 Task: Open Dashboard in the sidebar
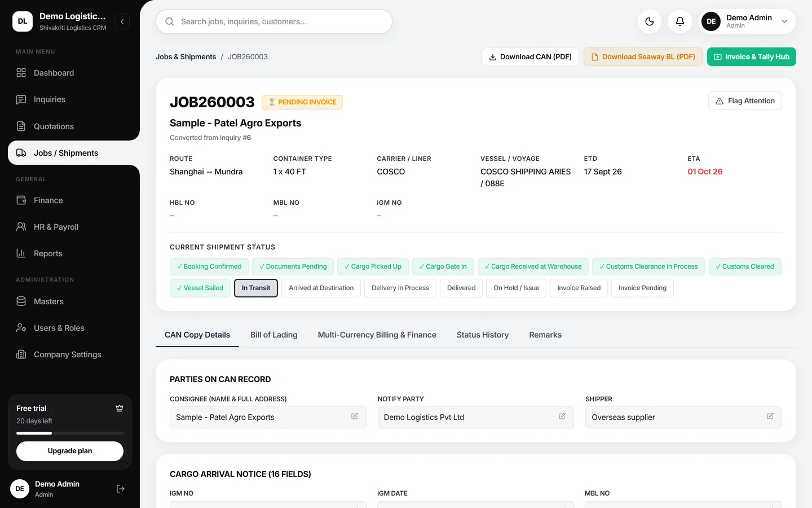click(70, 73)
